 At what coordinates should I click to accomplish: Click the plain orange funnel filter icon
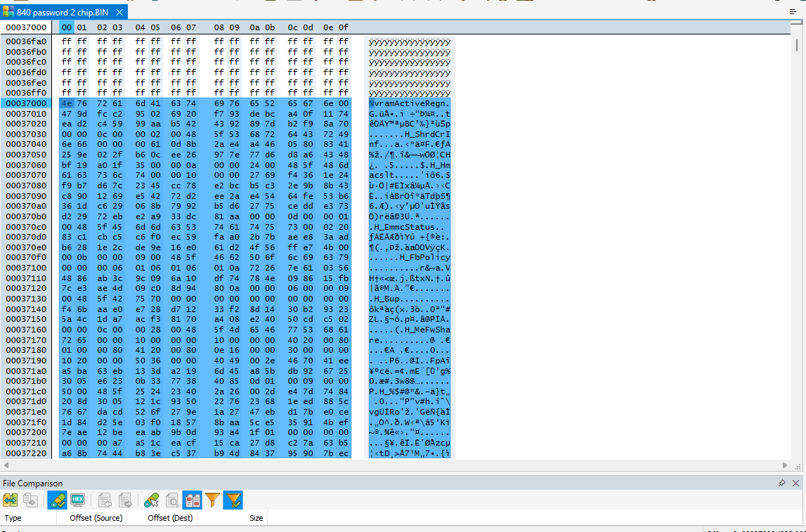pyautogui.click(x=212, y=500)
